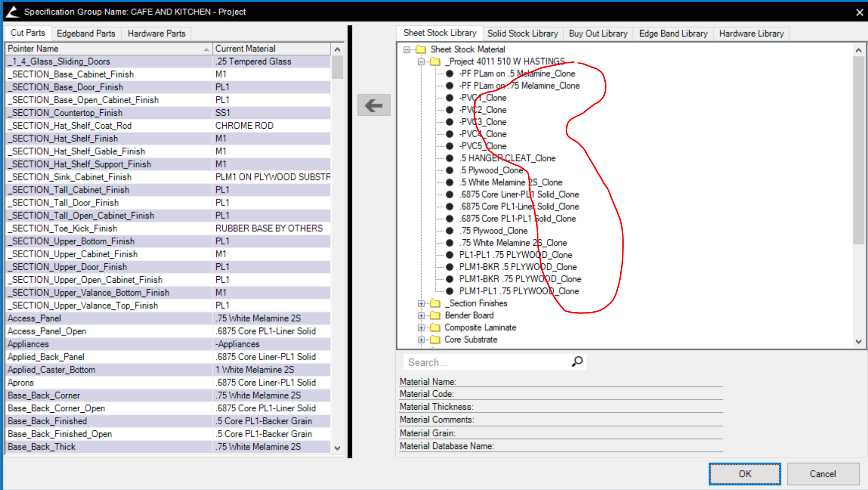Screen dimensions: 868x490
Task: Click the search magnifier icon
Action: (577, 361)
